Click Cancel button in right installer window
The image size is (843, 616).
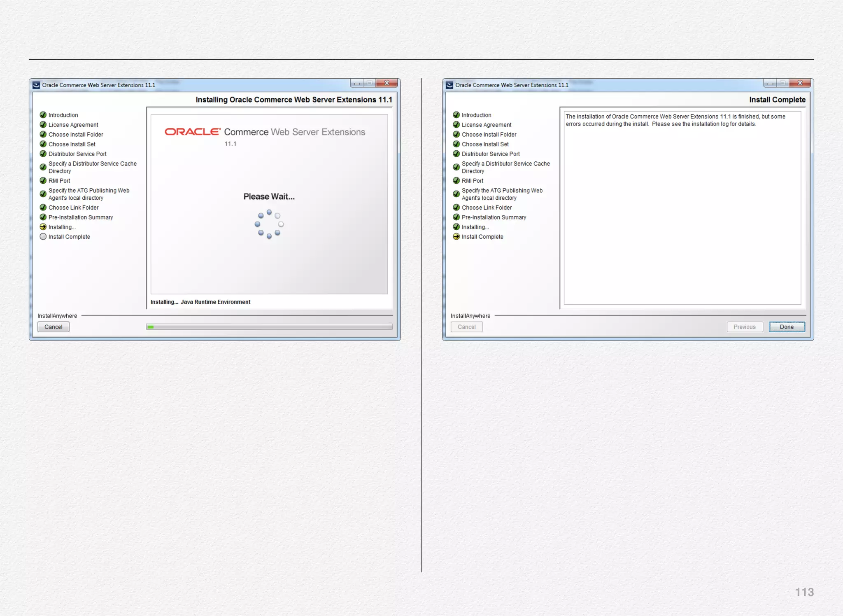click(466, 327)
